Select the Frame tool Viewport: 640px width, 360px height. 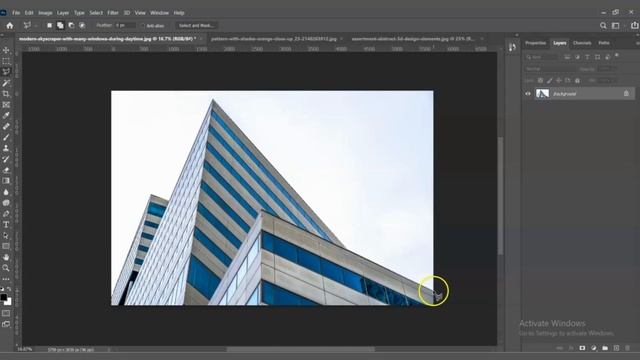pos(6,105)
